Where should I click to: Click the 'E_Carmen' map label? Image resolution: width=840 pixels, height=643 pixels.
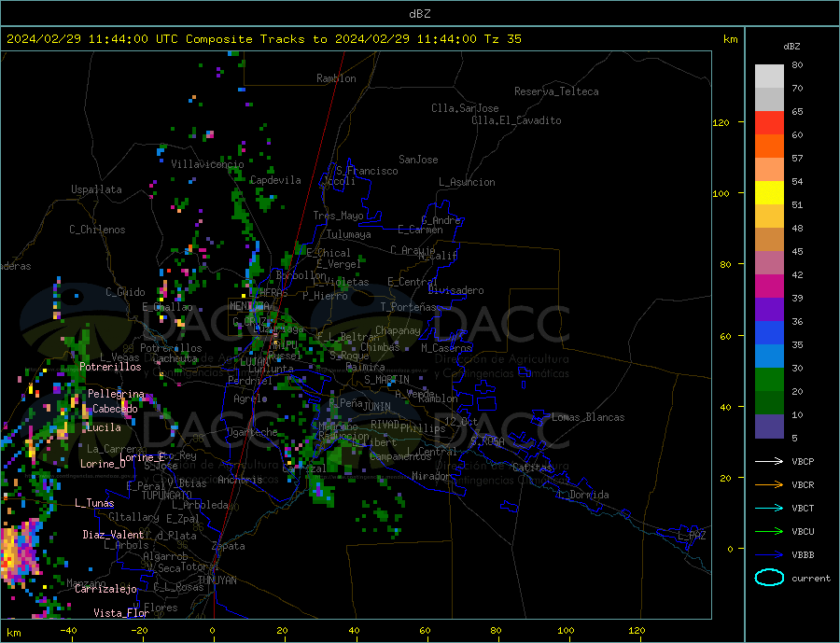[x=421, y=230]
